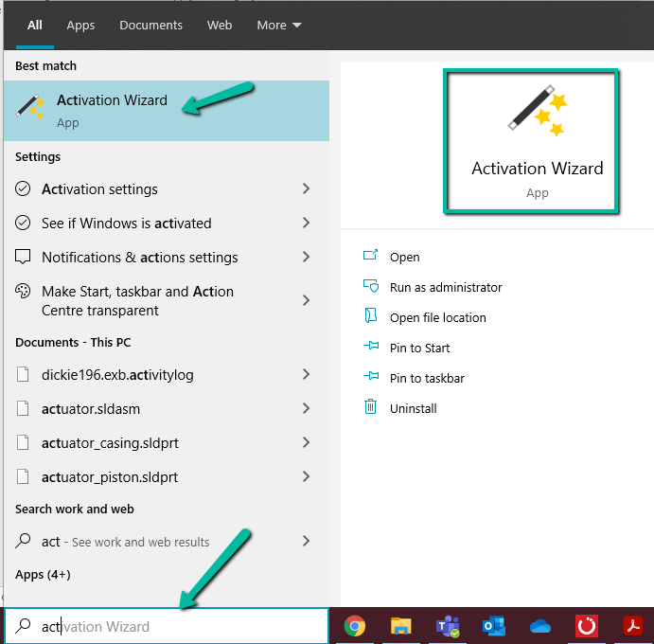Open File Explorer from the taskbar
The width and height of the screenshot is (654, 644).
point(401,626)
